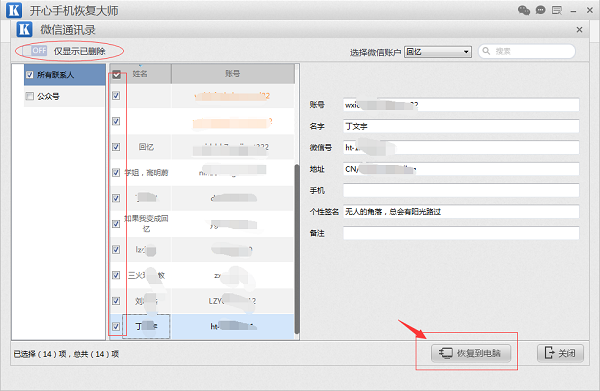Click the 个性签名 field

pyautogui.click(x=461, y=212)
